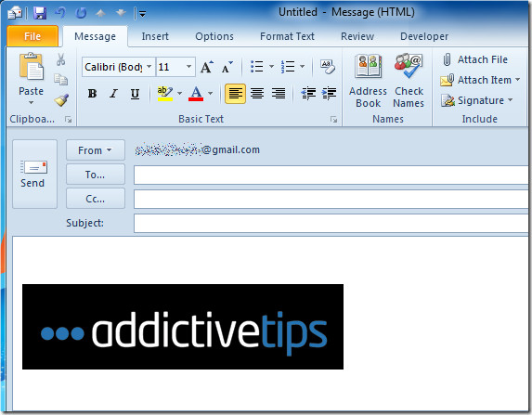Viewport: 532px width, 415px height.
Task: Select the Message ribbon tab
Action: (95, 36)
